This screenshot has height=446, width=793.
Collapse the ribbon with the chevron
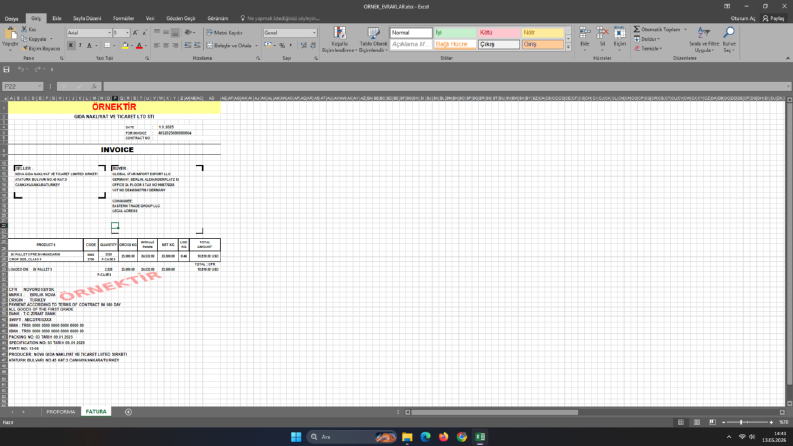[787, 58]
